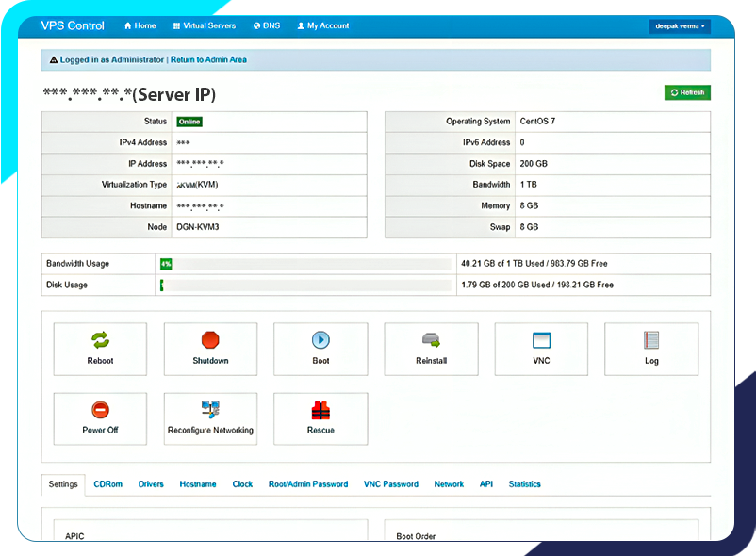Click the DGN-KVM3 node value
The image size is (756, 556).
click(198, 227)
